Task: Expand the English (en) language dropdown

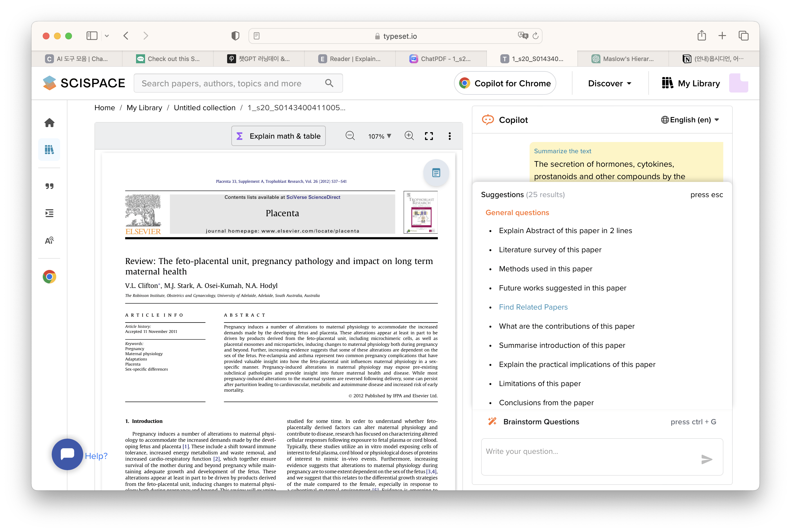Action: 690,120
